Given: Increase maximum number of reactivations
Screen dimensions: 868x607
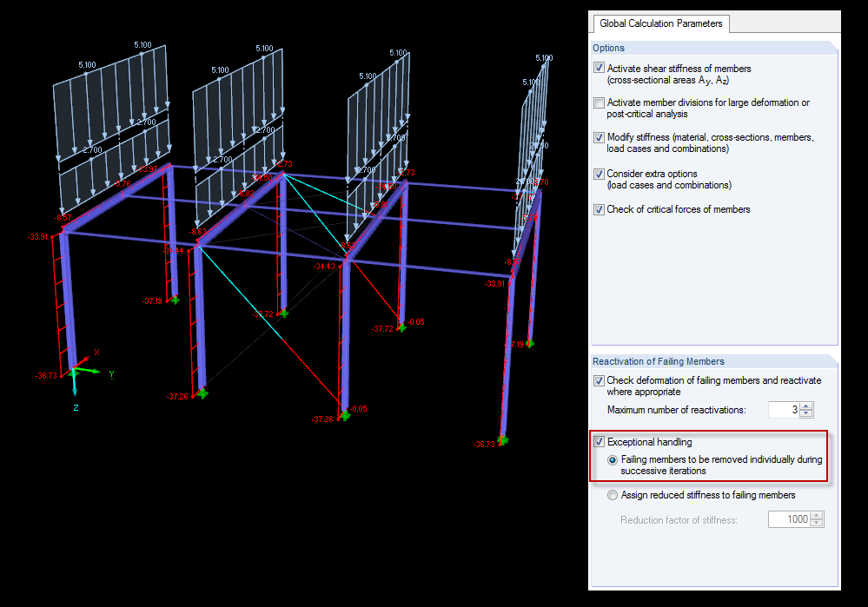Looking at the screenshot, I should (x=806, y=406).
